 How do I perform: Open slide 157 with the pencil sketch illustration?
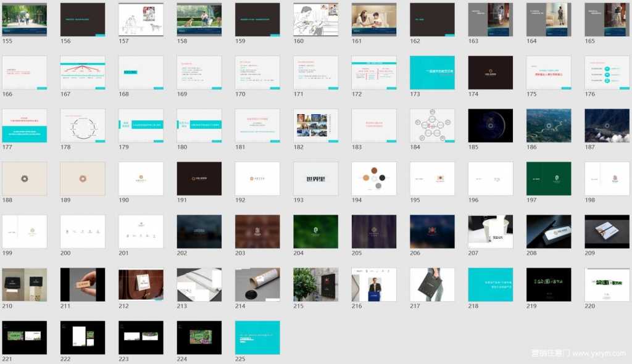pyautogui.click(x=141, y=20)
